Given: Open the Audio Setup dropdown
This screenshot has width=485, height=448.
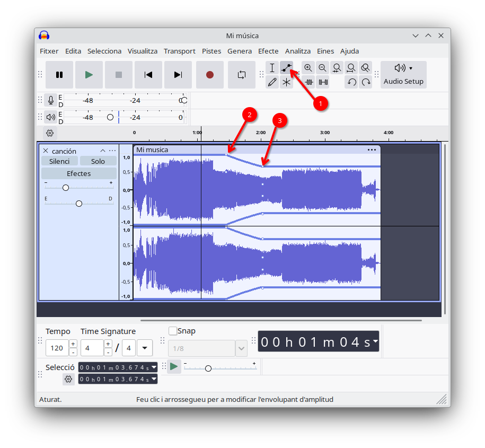Looking at the screenshot, I should (x=403, y=75).
